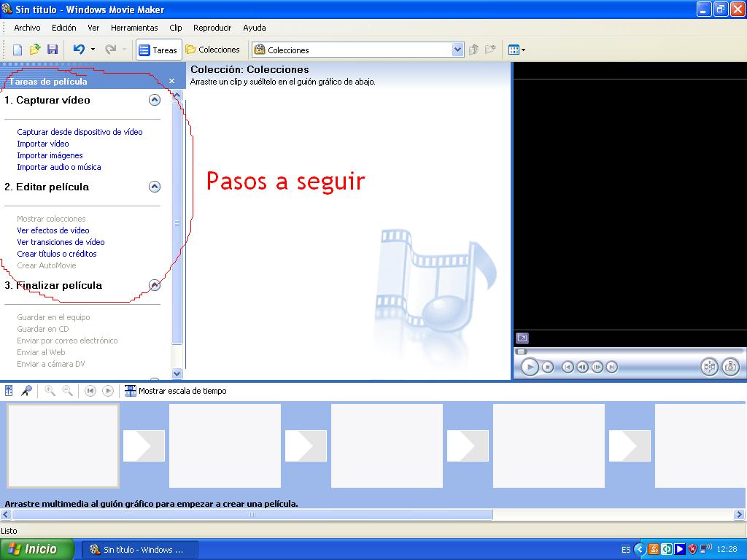Click the Zoom out magnifier icon
747x560 pixels.
(68, 391)
